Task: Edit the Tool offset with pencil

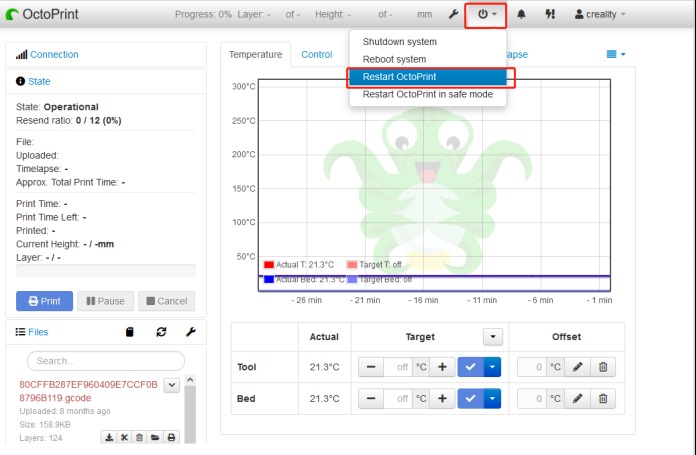Action: 577,367
